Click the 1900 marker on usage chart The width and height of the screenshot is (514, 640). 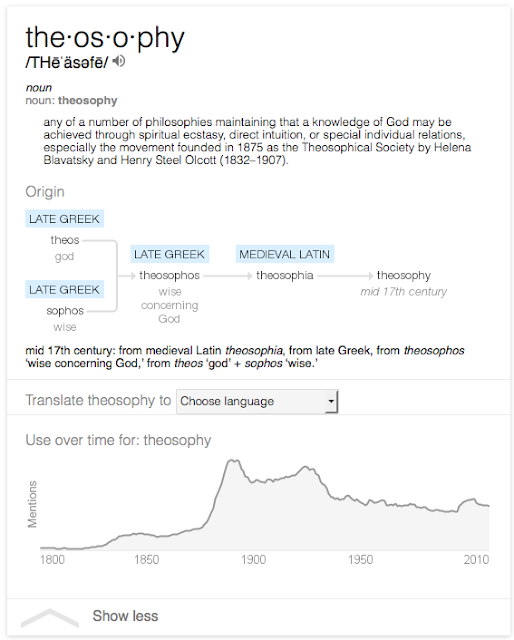254,559
